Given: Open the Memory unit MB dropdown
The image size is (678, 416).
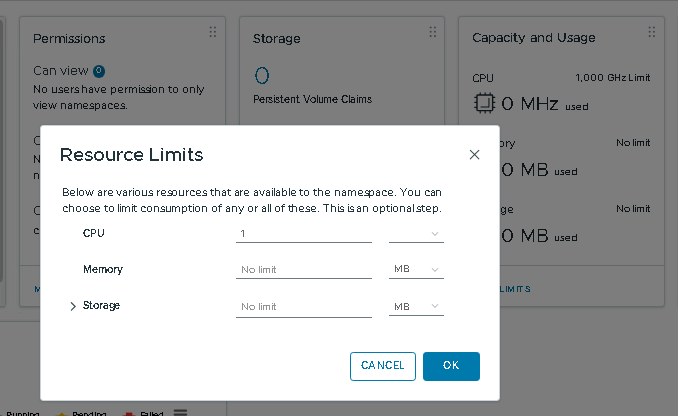Looking at the screenshot, I should coord(416,270).
